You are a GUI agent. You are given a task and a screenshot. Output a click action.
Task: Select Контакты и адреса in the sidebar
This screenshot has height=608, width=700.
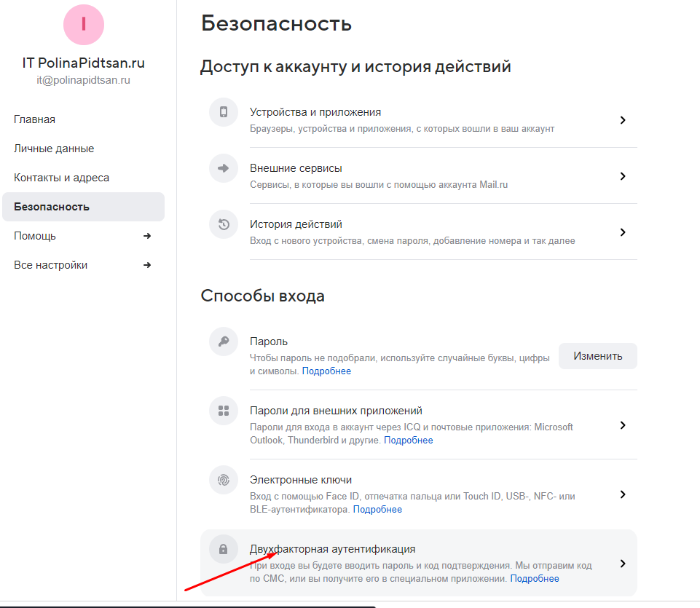click(x=61, y=178)
